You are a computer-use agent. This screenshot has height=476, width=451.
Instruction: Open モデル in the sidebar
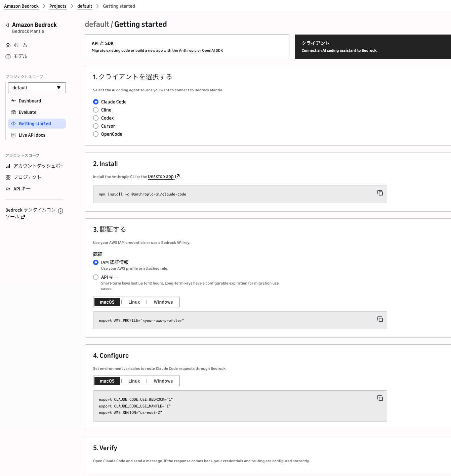[20, 56]
